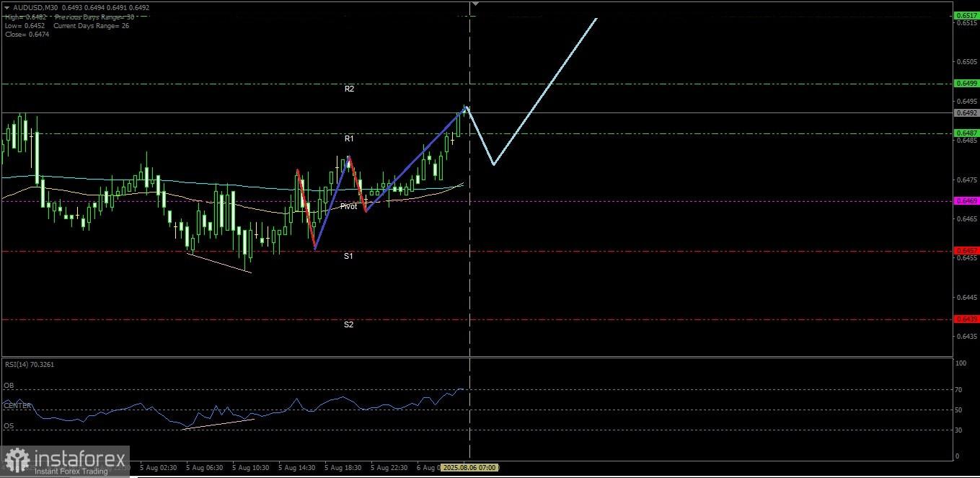980x478 pixels.
Task: Click the RSI scale value 100
Action: (961, 363)
